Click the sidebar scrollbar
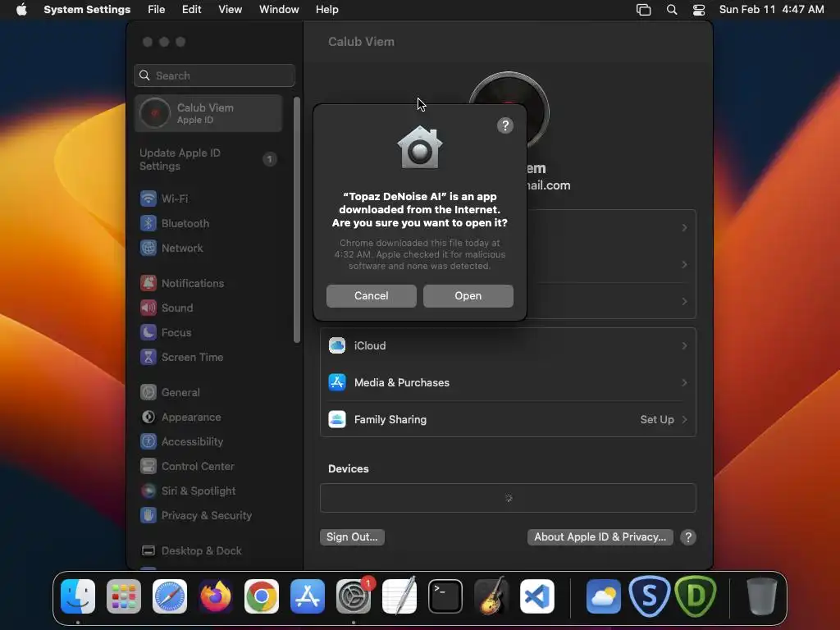Viewport: 840px width, 630px height. [297, 220]
